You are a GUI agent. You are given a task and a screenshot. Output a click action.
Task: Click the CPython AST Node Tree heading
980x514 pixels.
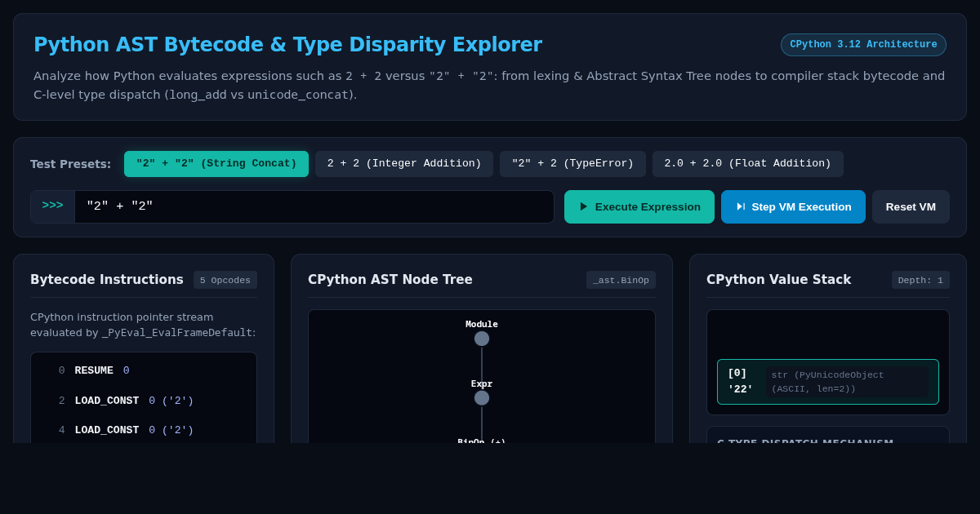390,280
